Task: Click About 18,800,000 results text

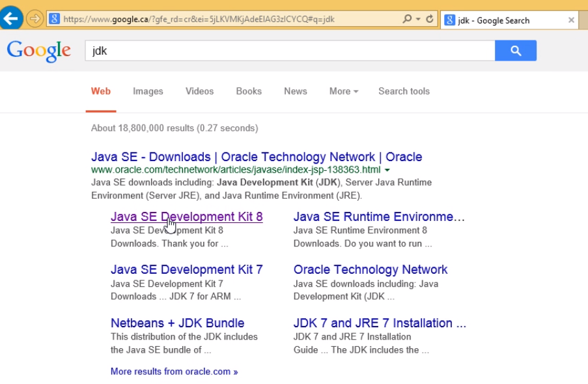Action: [x=175, y=128]
